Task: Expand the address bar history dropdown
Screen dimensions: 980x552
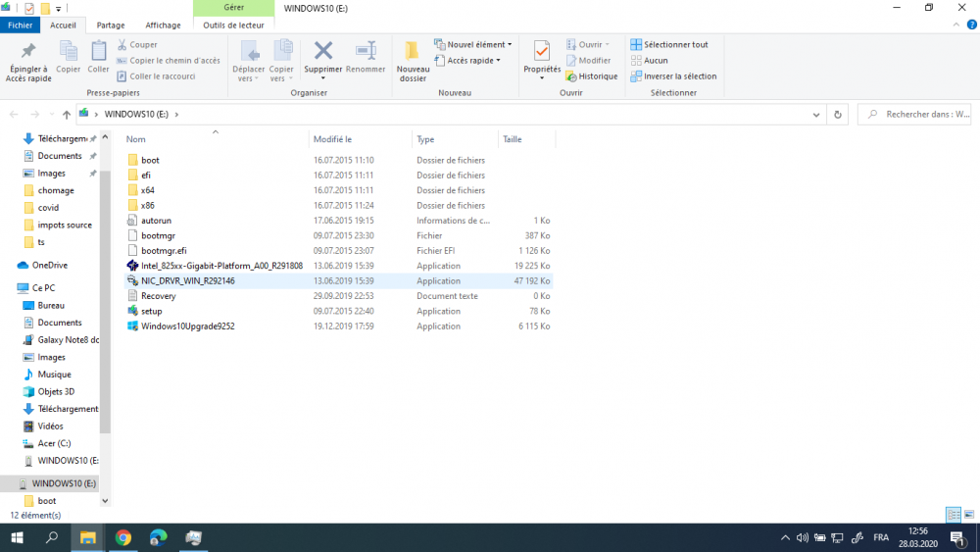Action: [x=817, y=115]
